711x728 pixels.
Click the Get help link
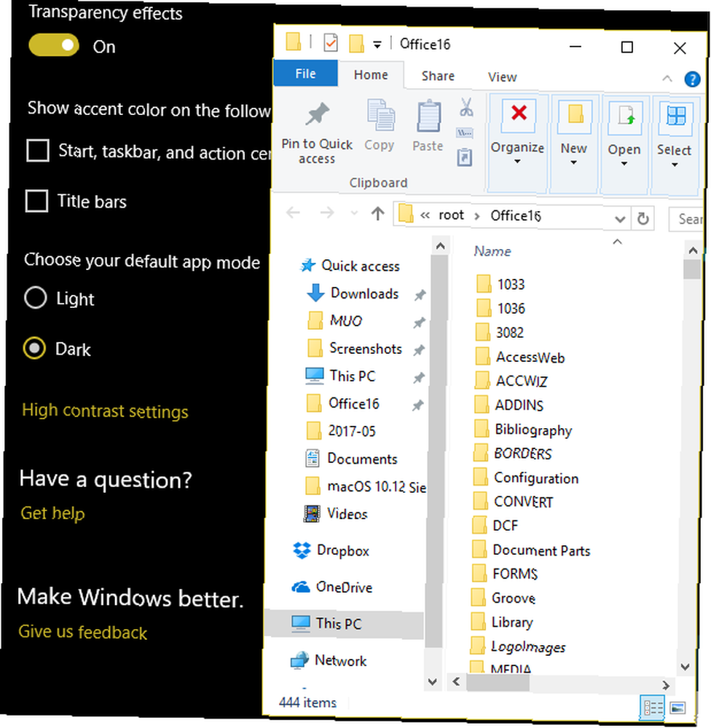pos(52,513)
